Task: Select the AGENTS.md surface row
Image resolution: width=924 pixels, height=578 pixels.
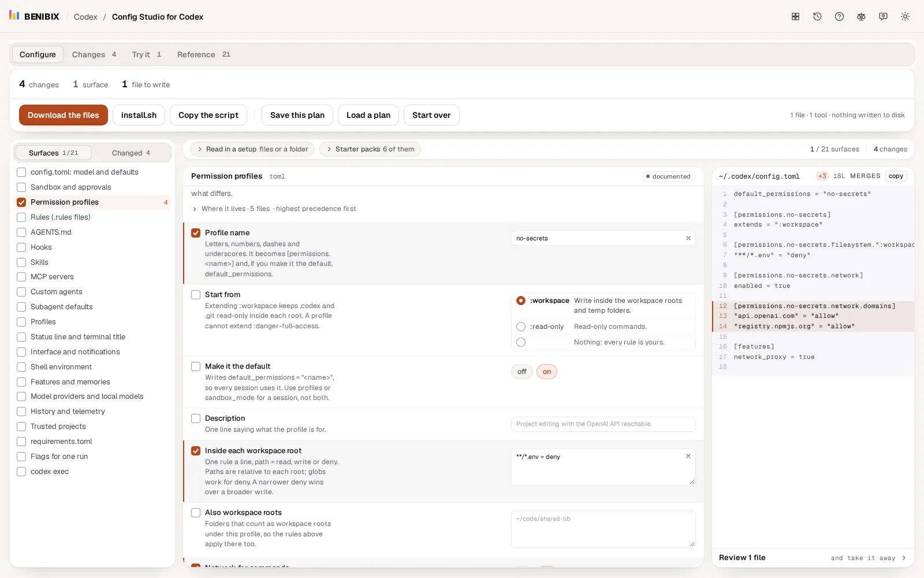Action: (92, 232)
